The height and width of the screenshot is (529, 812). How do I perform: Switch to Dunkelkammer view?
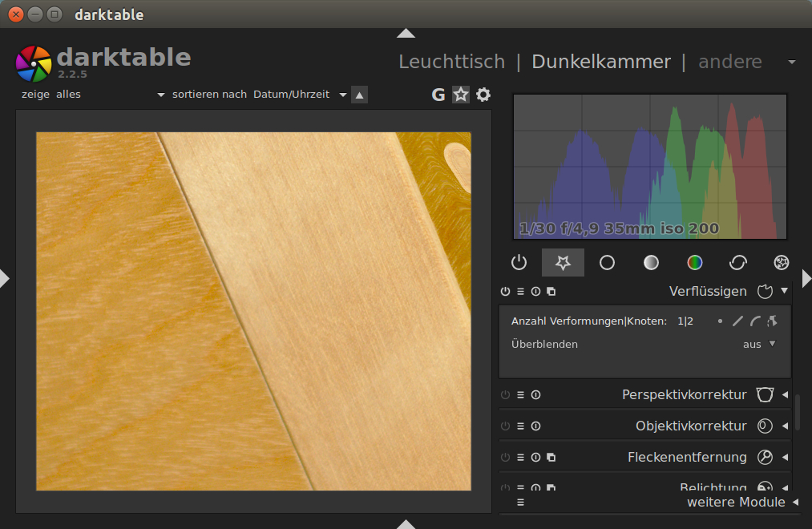coord(601,62)
